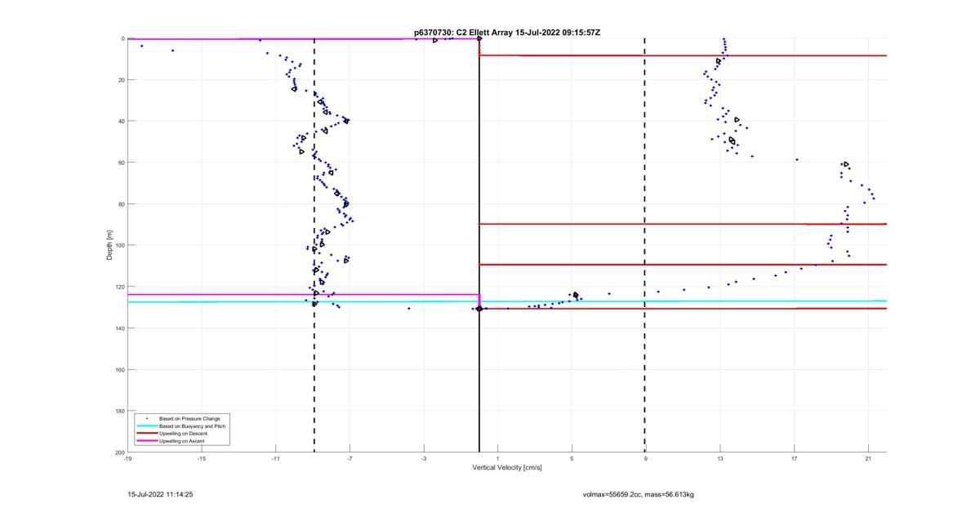980x508 pixels.
Task: Click x-axis tick label '5'
Action: [x=572, y=459]
